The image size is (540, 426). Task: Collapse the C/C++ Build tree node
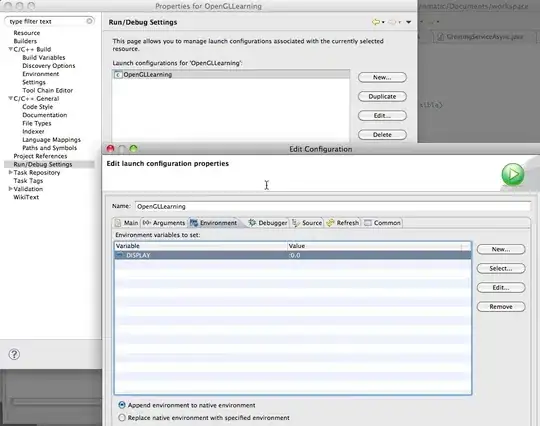[x=10, y=49]
